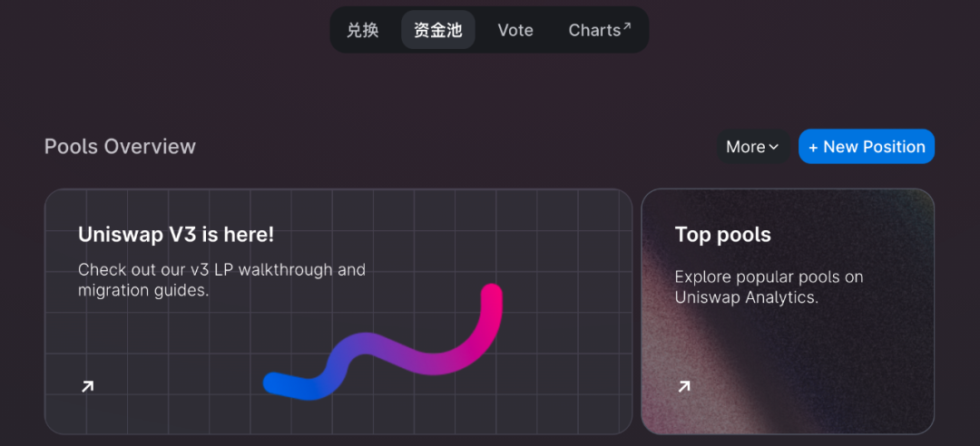Click the plus sign in New Position
This screenshot has height=446, width=980.
813,148
